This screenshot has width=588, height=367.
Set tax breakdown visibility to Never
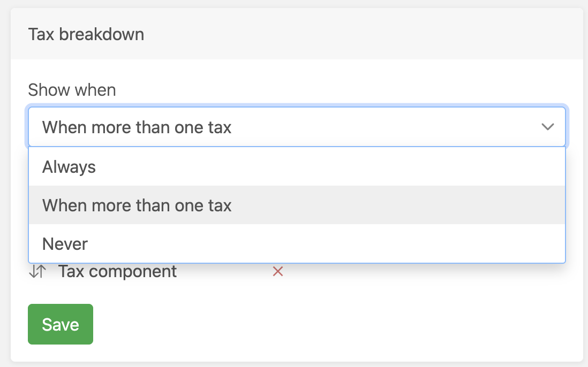click(297, 244)
